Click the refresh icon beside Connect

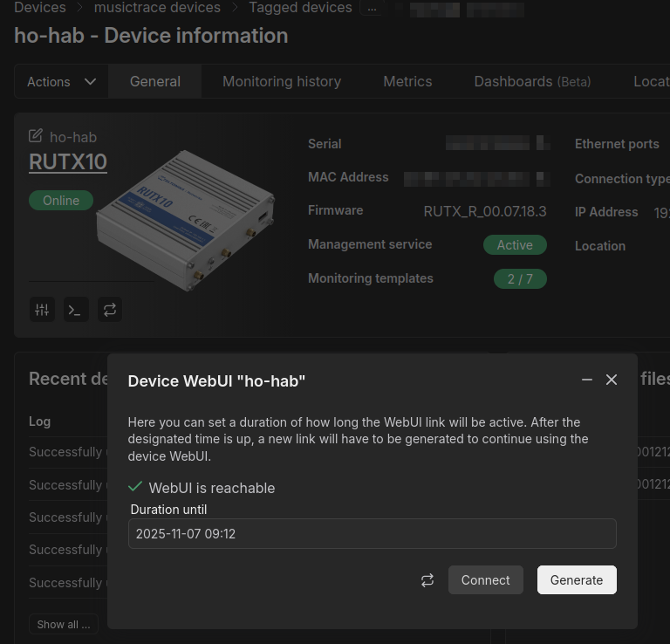click(x=427, y=580)
